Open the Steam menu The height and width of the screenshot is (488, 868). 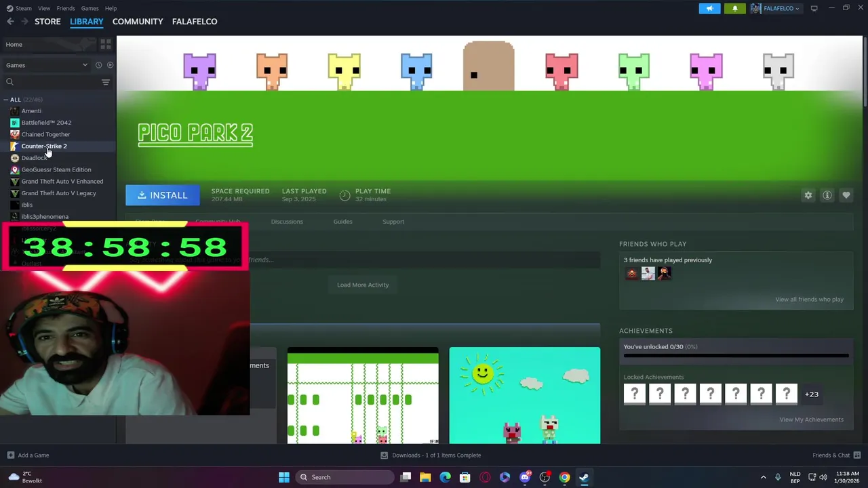pyautogui.click(x=24, y=8)
